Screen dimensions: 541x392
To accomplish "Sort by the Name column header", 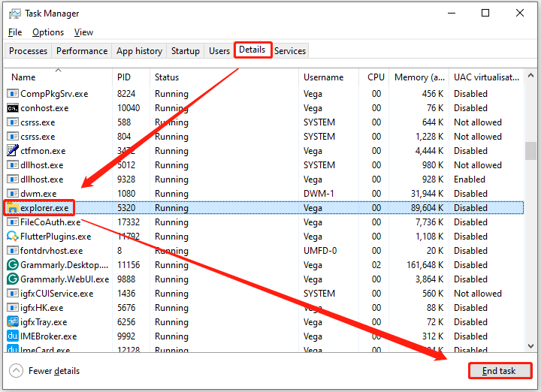I will [58, 77].
